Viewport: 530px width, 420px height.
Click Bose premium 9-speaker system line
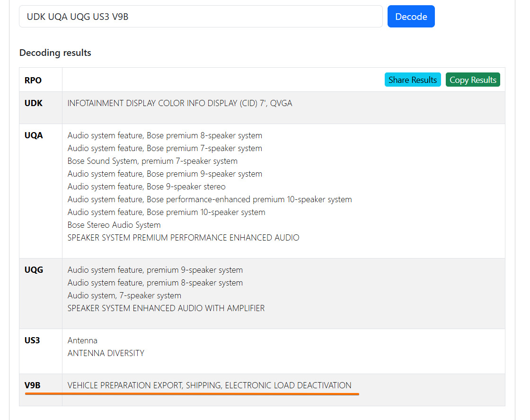click(165, 174)
